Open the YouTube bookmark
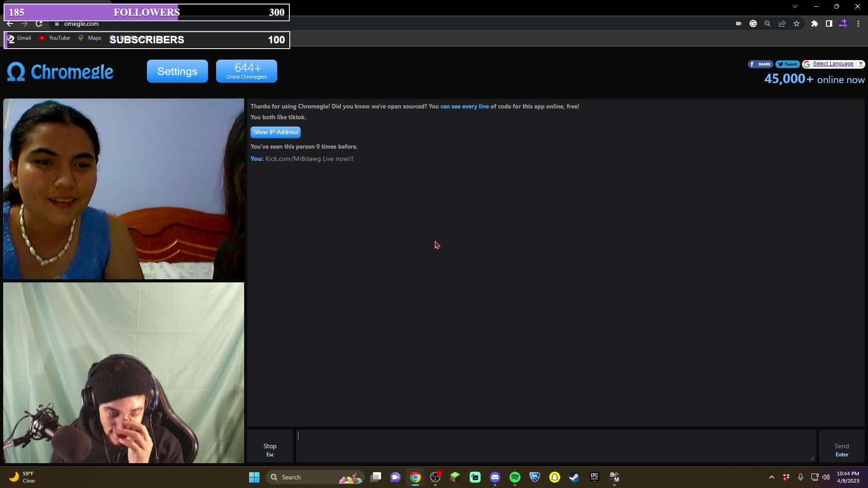 coord(54,38)
